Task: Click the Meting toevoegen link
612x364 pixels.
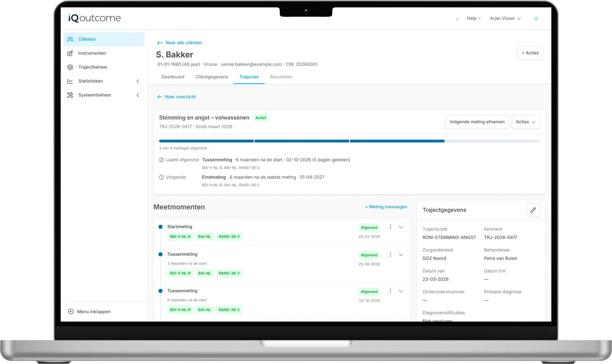Action: (386, 207)
